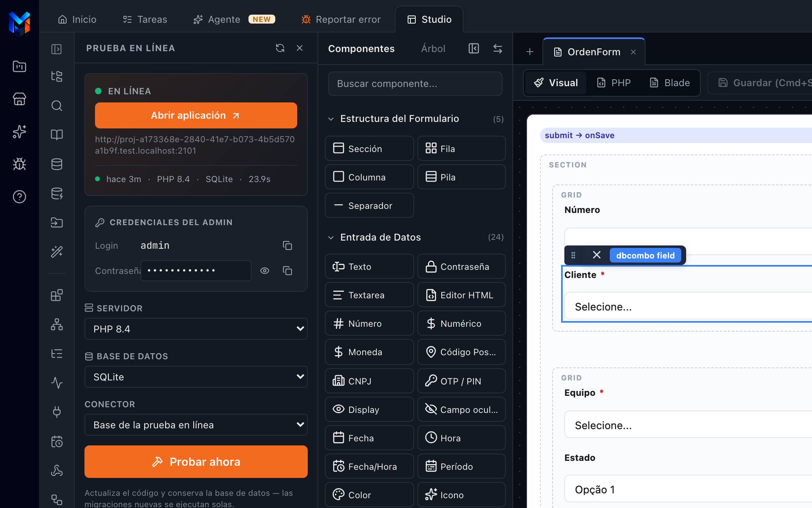Add a new tab with plus icon
812x508 pixels.
(x=530, y=52)
